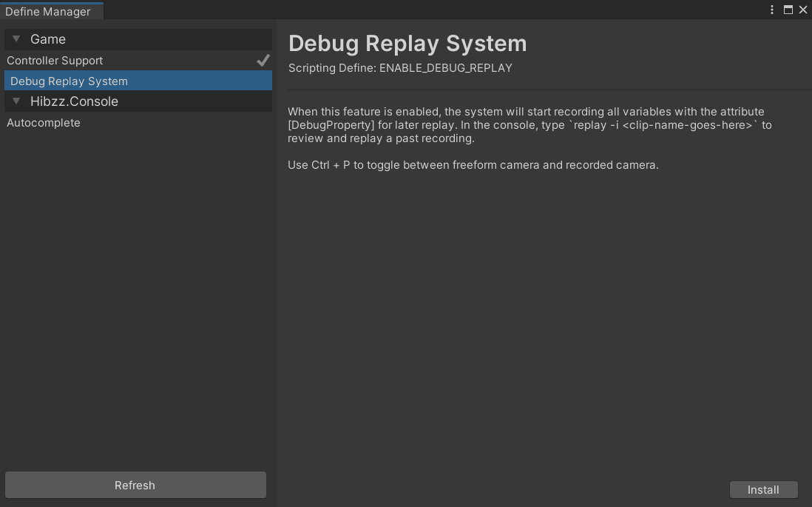Click the Game group header label
The width and height of the screenshot is (812, 507).
tap(47, 39)
